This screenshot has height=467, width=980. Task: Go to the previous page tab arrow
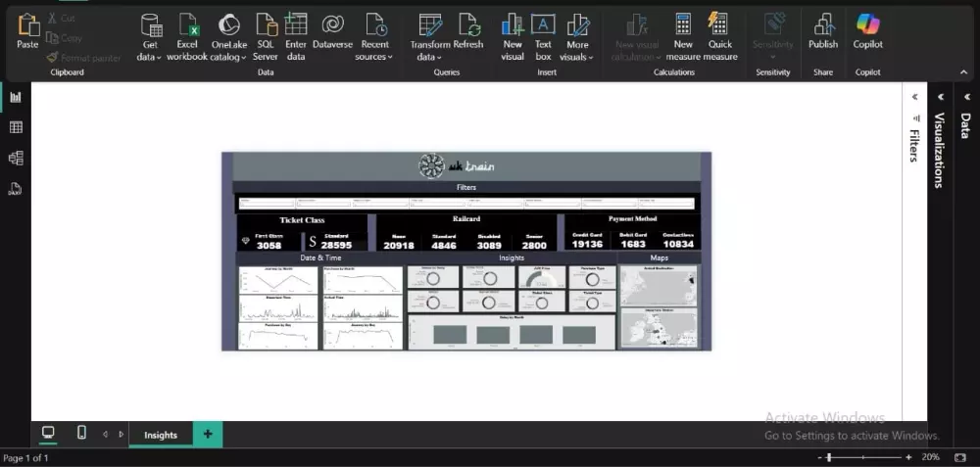point(105,435)
